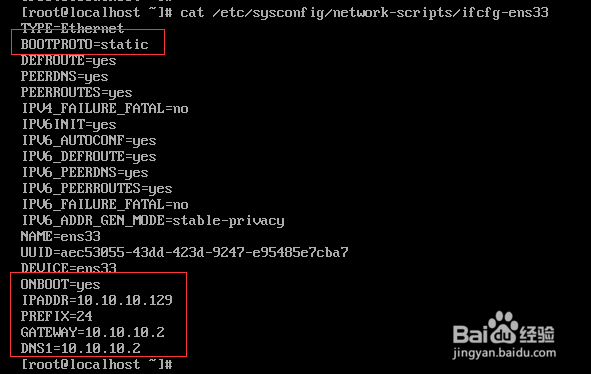Click the TYPE=Ethernet line
The height and width of the screenshot is (374, 591).
tap(72, 28)
